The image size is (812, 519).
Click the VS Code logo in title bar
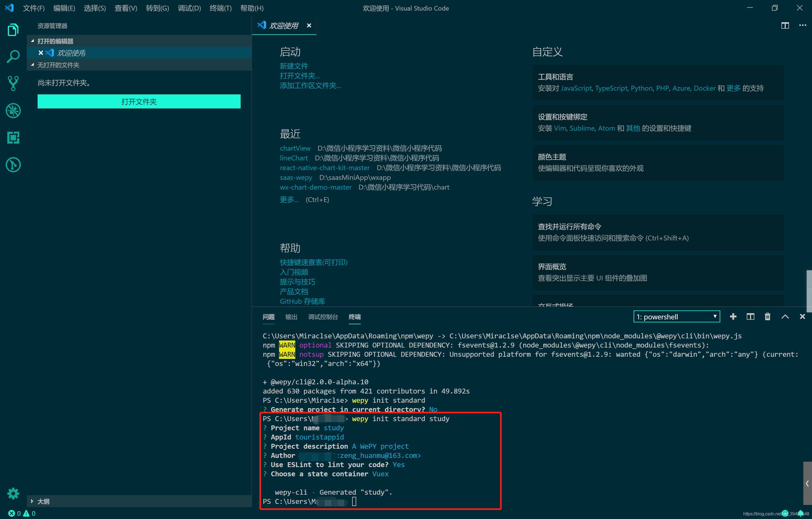click(9, 8)
